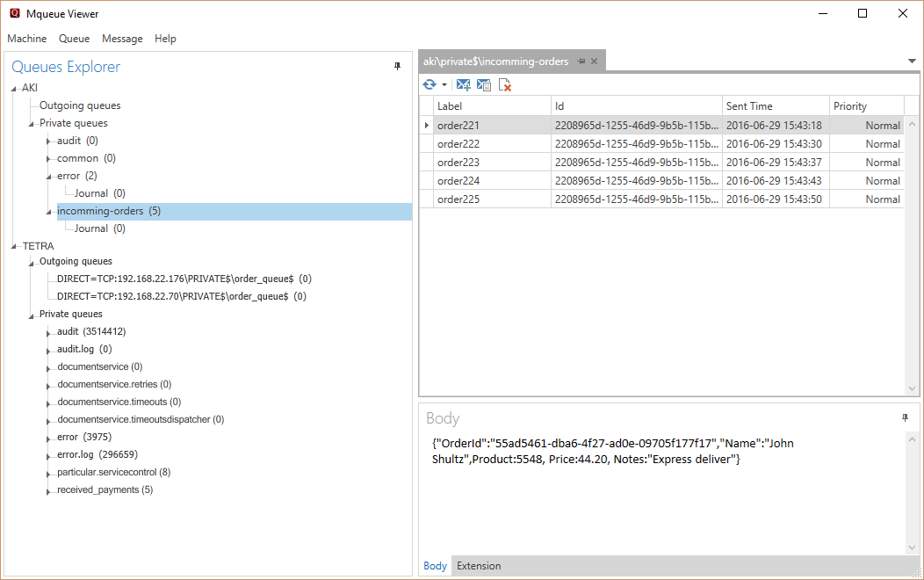Screen dimensions: 924x580
Task: Select documentservice (0) queue
Action: (100, 366)
